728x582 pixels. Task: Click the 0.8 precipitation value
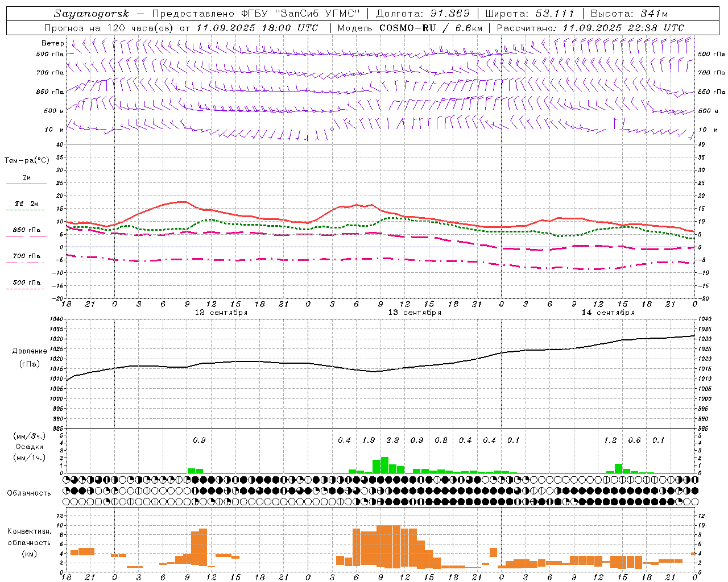pos(441,440)
